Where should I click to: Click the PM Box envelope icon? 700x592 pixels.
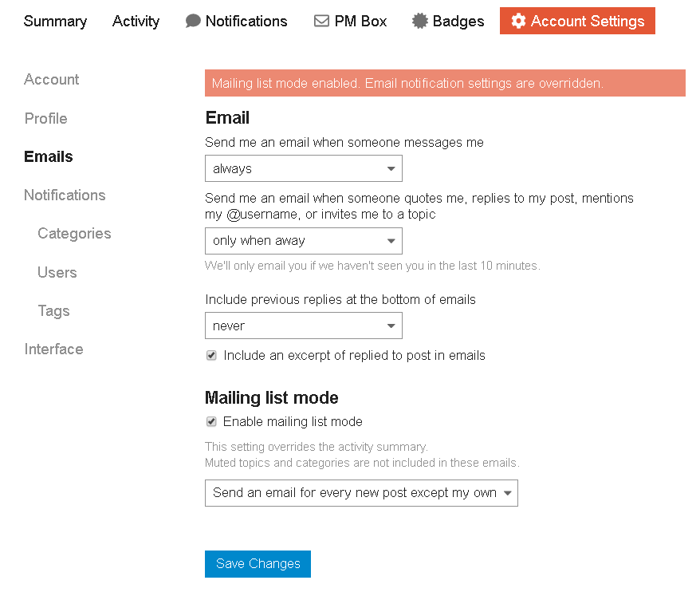pyautogui.click(x=321, y=22)
